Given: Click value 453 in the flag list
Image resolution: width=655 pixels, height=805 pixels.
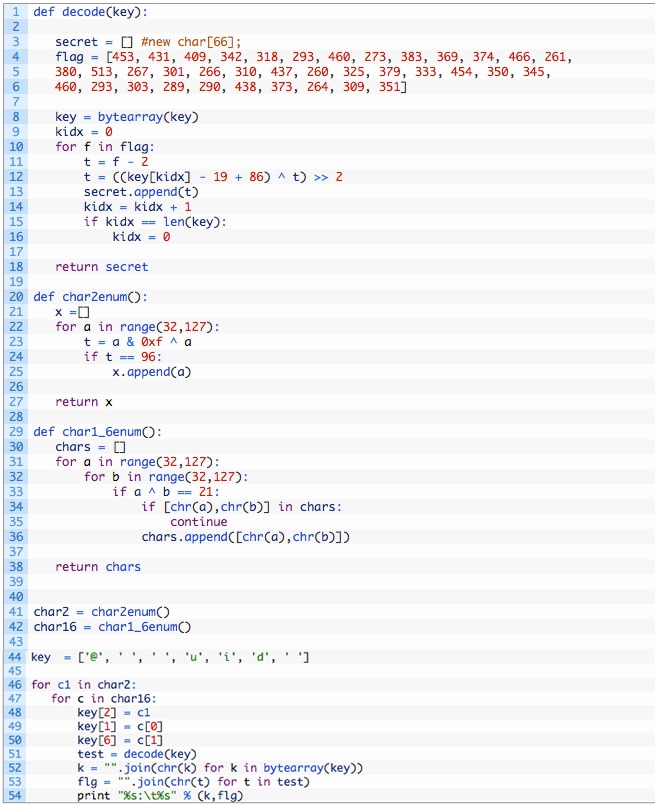Looking at the screenshot, I should pyautogui.click(x=123, y=56).
